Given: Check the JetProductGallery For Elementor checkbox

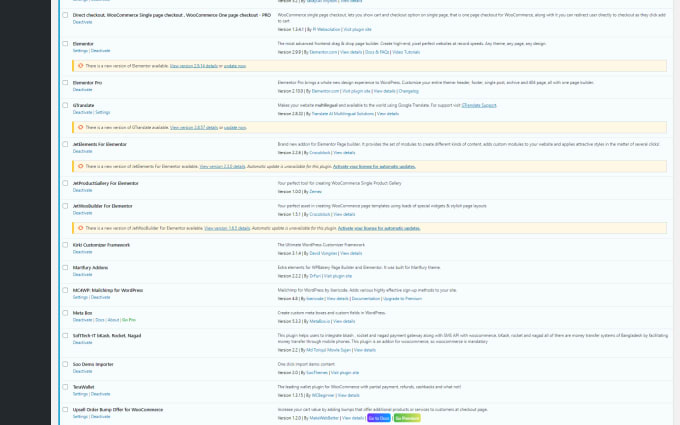Looking at the screenshot, I should 65,183.
